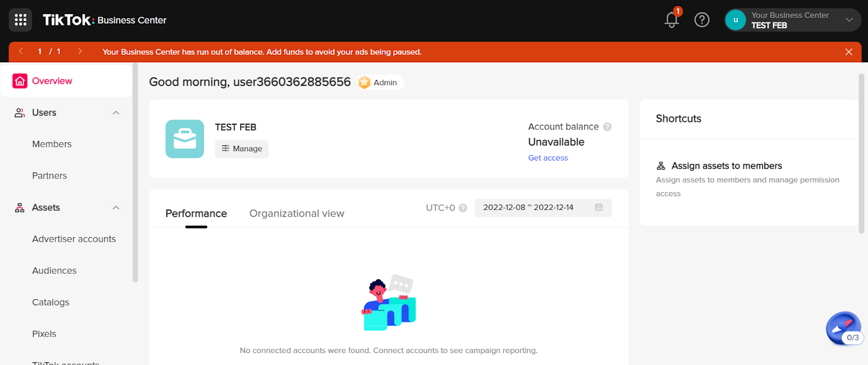Click the Unavailable balance text

(x=556, y=142)
